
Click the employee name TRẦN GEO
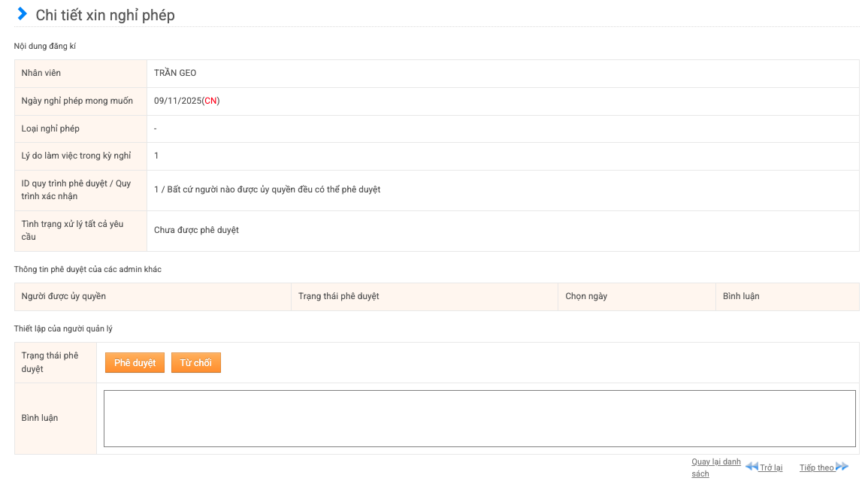(x=175, y=73)
